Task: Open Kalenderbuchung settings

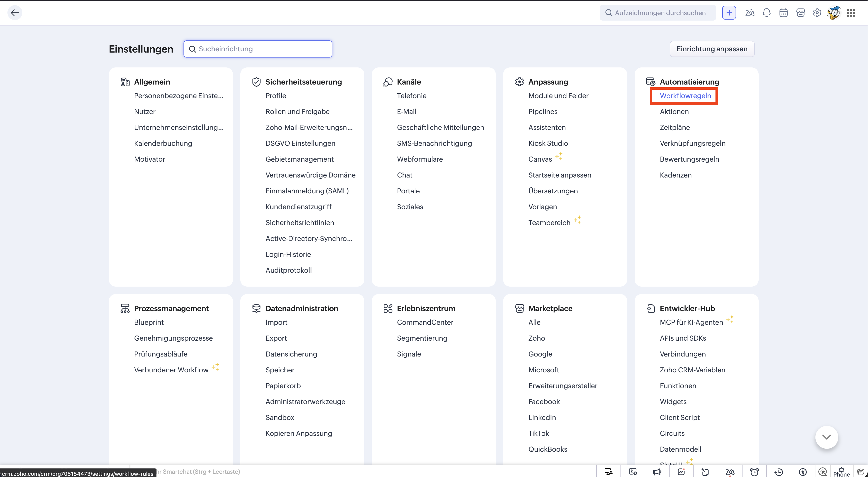Action: (x=163, y=143)
